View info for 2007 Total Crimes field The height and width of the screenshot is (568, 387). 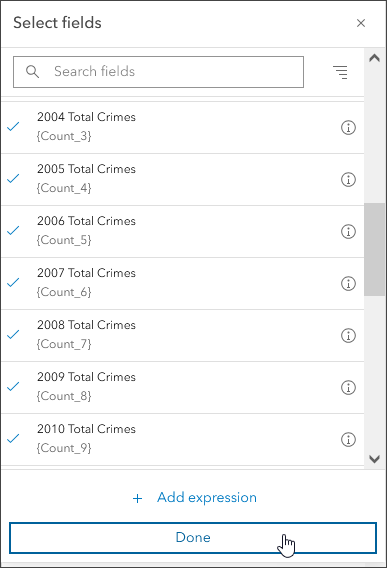coord(348,283)
